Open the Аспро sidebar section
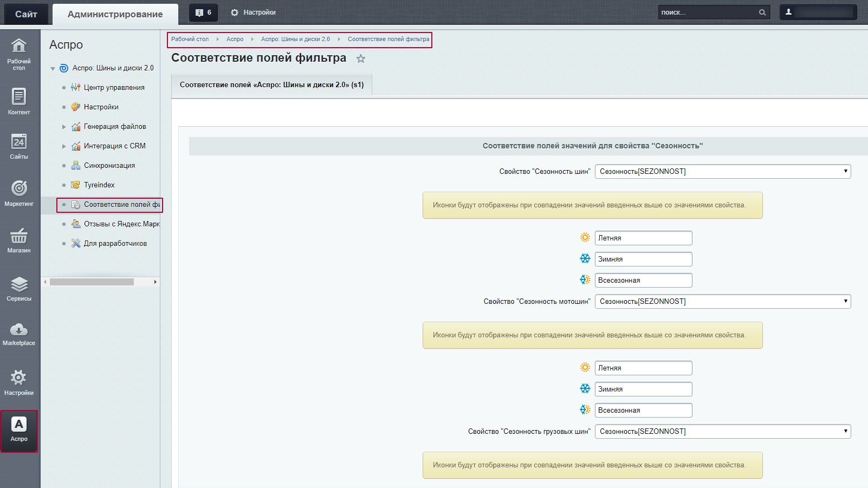Image resolution: width=868 pixels, height=488 pixels. coord(19,431)
